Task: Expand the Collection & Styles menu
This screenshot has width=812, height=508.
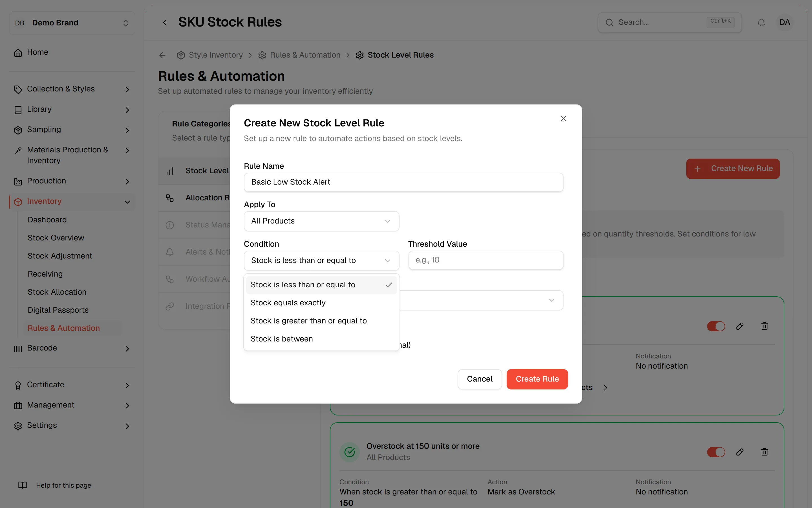Action: [72, 89]
